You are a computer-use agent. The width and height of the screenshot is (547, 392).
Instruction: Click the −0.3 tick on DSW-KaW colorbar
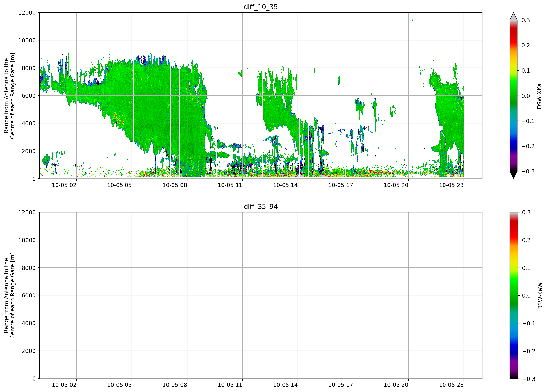(x=528, y=379)
